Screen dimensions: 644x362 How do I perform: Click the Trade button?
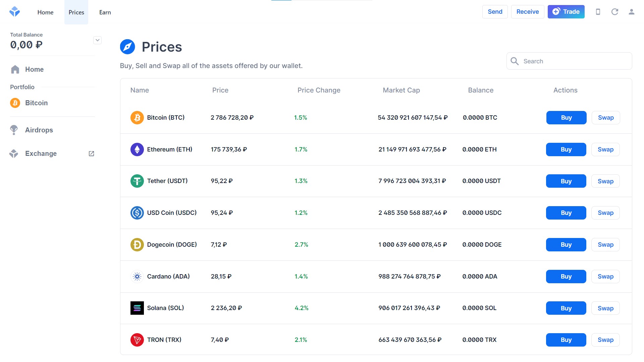point(566,12)
